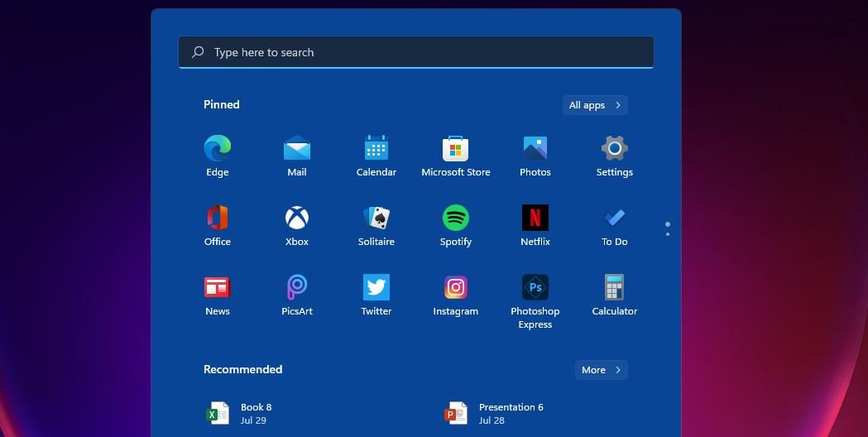Click the All apps button
This screenshot has width=868, height=437.
pyautogui.click(x=595, y=105)
